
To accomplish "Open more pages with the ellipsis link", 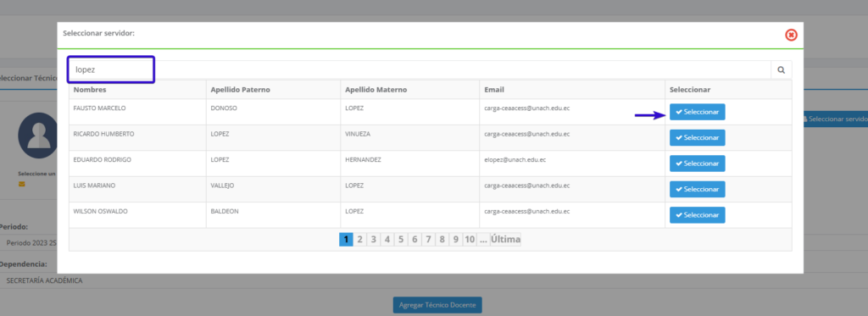I will click(483, 240).
